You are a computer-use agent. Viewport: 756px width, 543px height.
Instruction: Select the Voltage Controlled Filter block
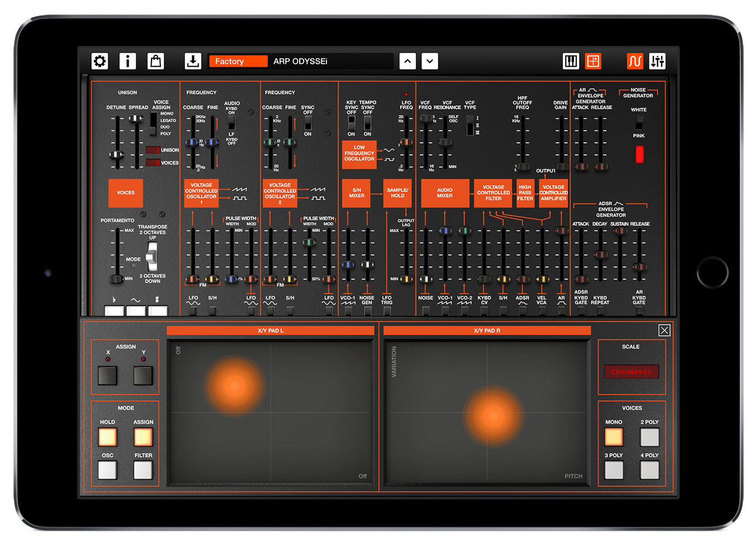point(493,193)
